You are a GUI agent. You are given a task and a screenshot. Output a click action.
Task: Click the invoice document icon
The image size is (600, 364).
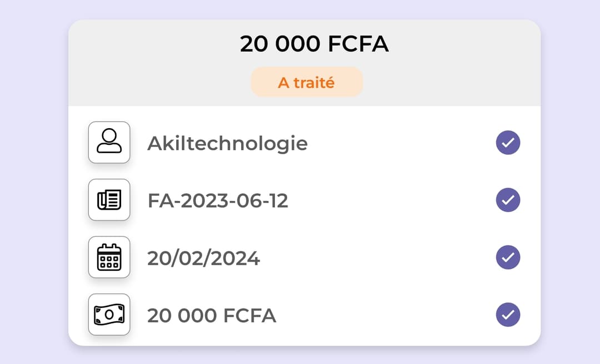point(109,200)
